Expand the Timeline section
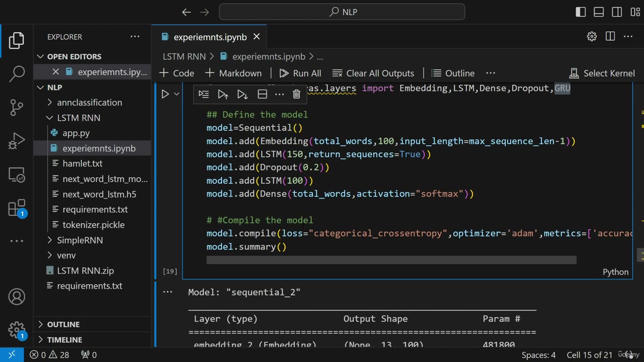 pyautogui.click(x=93, y=339)
